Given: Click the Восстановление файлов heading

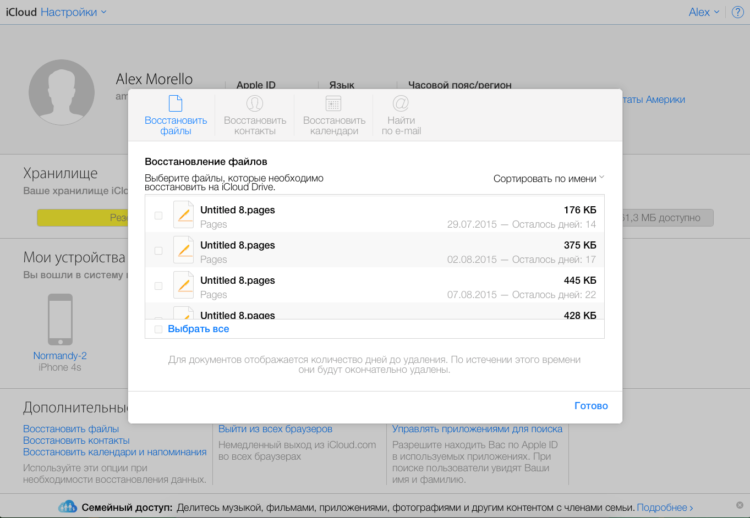Looking at the screenshot, I should 206,162.
